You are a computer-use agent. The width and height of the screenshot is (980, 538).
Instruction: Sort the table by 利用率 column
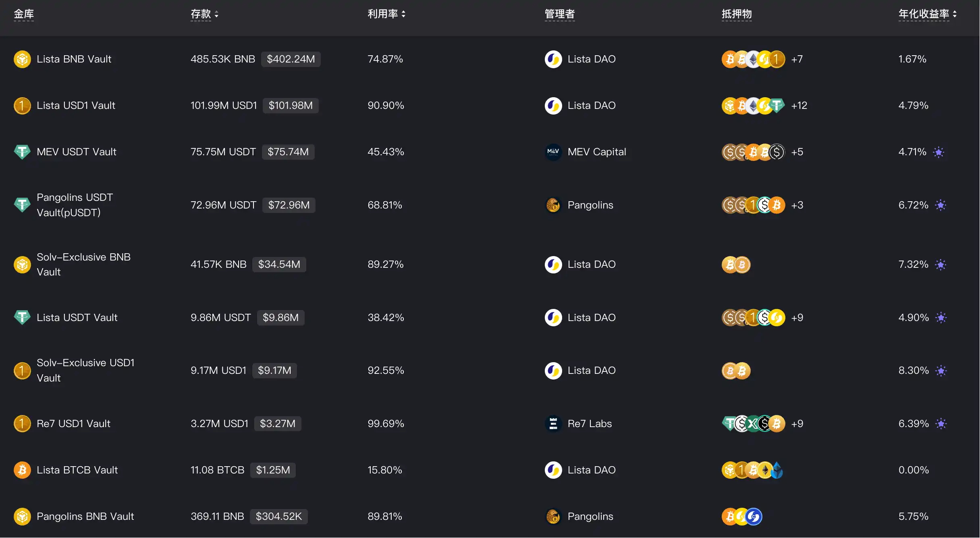pyautogui.click(x=386, y=14)
